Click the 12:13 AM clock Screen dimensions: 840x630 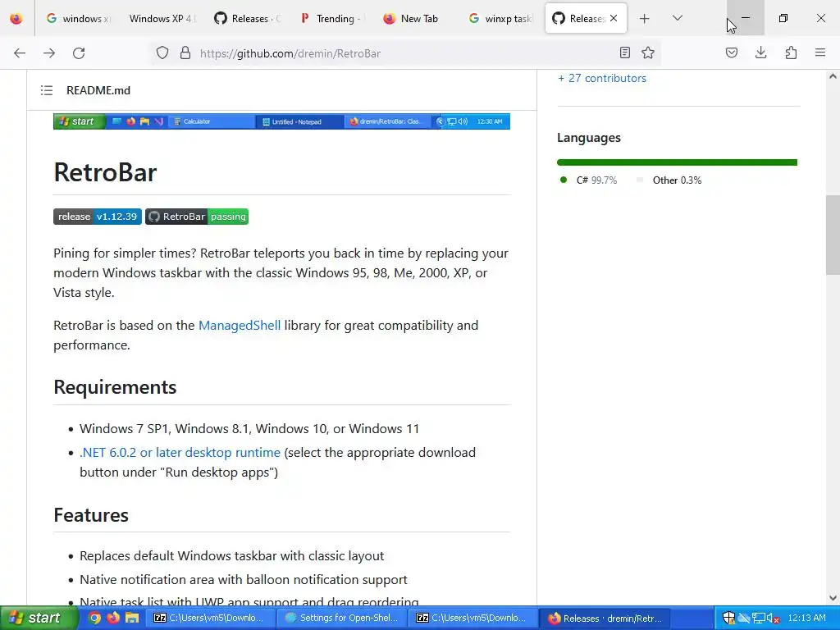807,619
